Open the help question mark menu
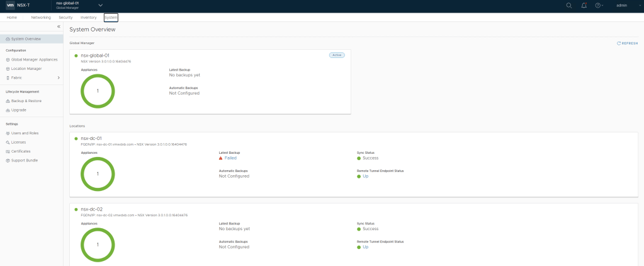 597,5
